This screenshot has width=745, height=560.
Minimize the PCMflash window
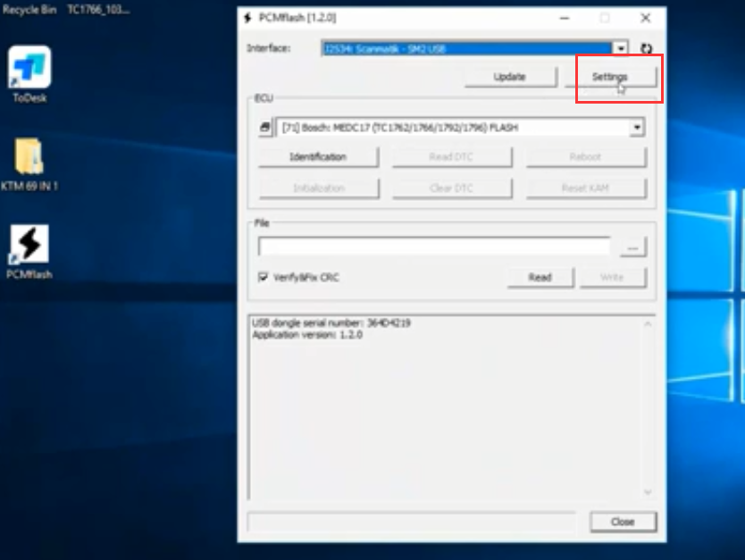pyautogui.click(x=565, y=18)
